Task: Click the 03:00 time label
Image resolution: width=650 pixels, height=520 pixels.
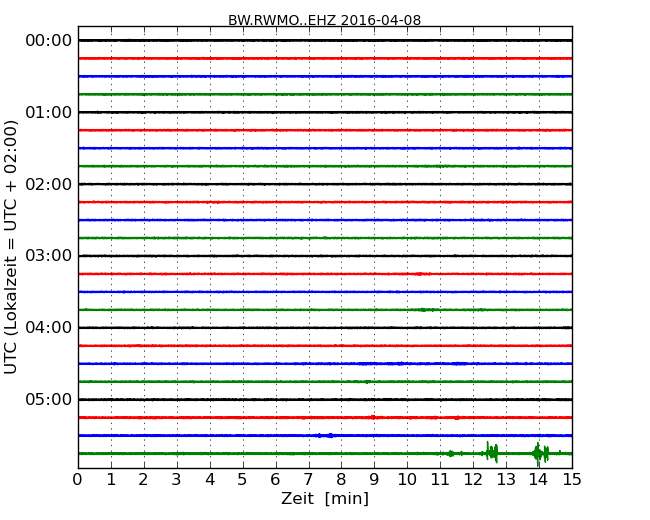Action: click(x=49, y=255)
